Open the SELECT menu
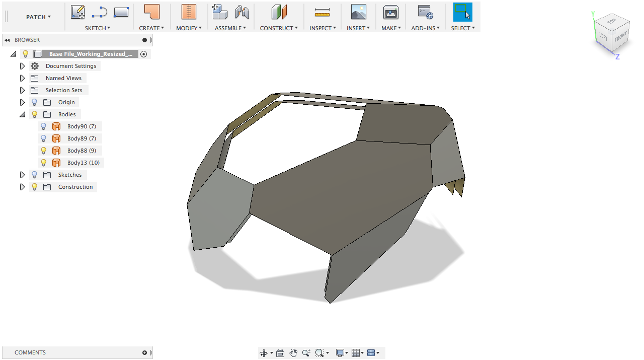The image size is (644, 360). pyautogui.click(x=463, y=28)
